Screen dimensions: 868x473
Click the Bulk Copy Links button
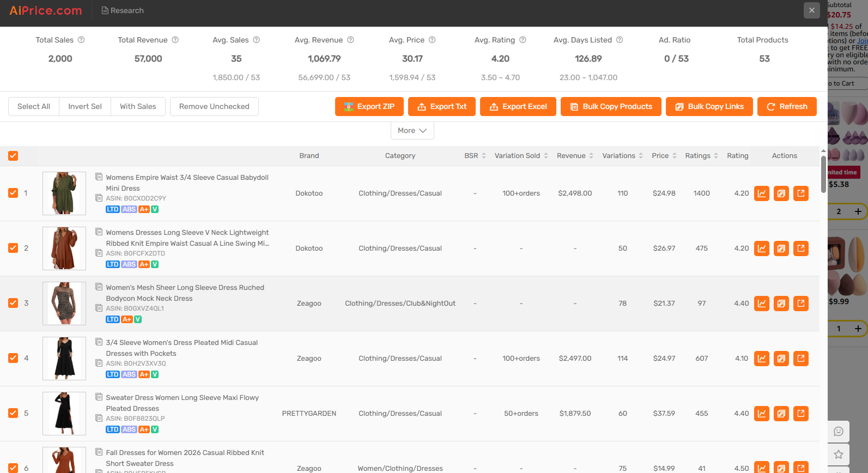click(x=709, y=107)
